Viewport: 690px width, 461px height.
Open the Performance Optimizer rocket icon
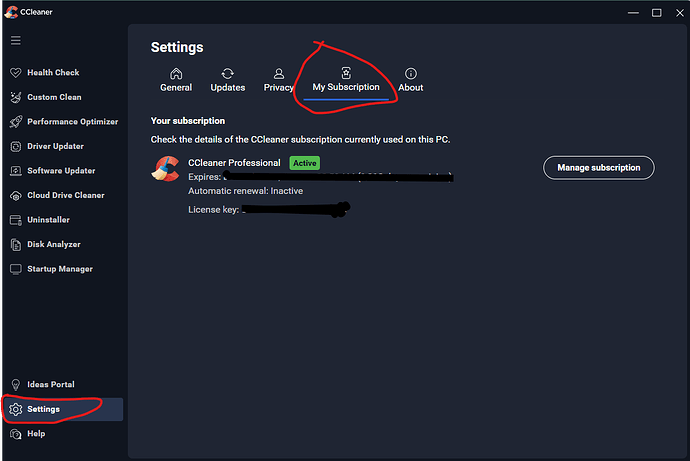pos(16,122)
